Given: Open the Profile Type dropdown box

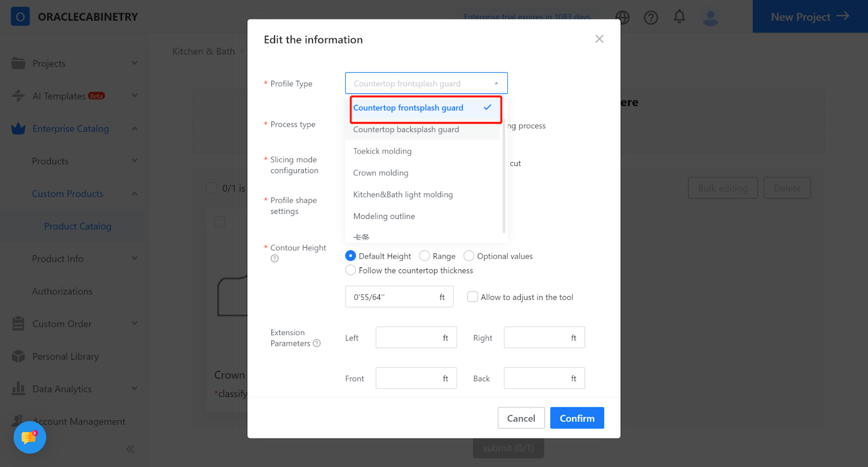Looking at the screenshot, I should 426,84.
